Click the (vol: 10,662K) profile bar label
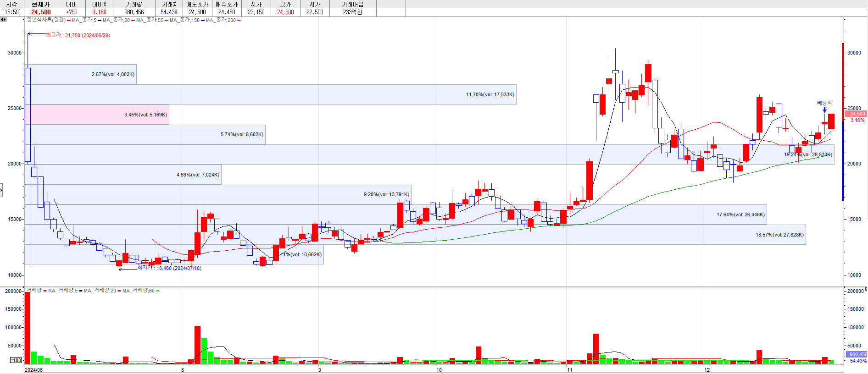Screen dimensions: 868x374 306,254
